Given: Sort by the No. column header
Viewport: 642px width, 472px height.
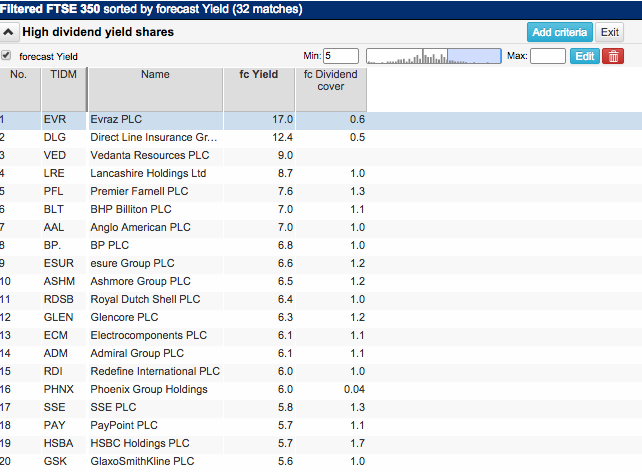Looking at the screenshot, I should click(x=20, y=90).
